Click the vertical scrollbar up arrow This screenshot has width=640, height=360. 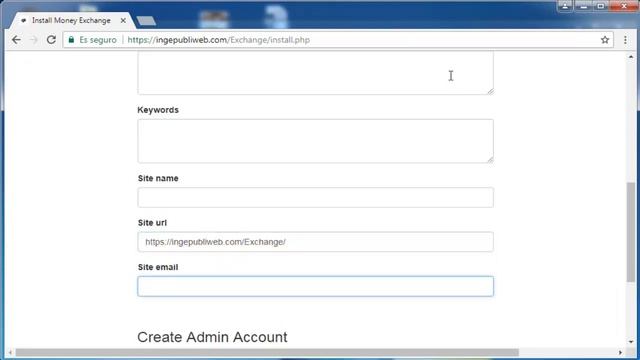(x=631, y=57)
